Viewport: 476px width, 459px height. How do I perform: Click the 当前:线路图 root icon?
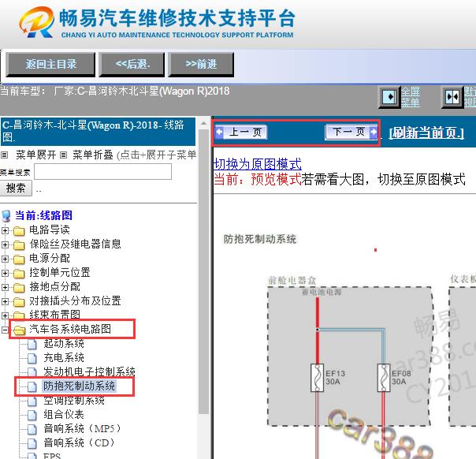pyautogui.click(x=6, y=216)
